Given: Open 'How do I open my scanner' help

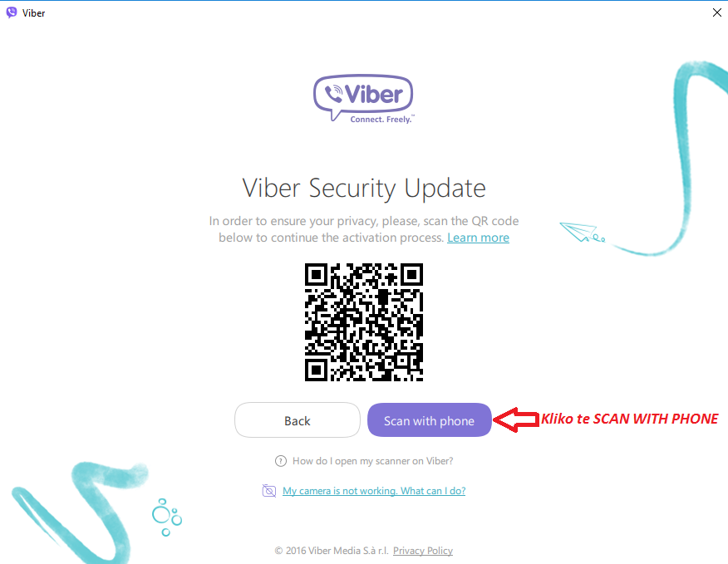Looking at the screenshot, I should 372,461.
